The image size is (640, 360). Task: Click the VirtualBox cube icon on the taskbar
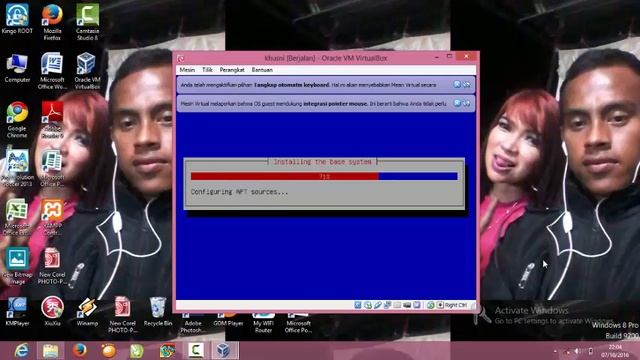223,351
